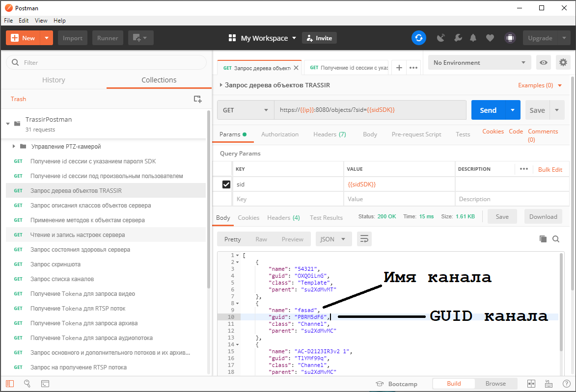Click the Send button

pyautogui.click(x=488, y=110)
